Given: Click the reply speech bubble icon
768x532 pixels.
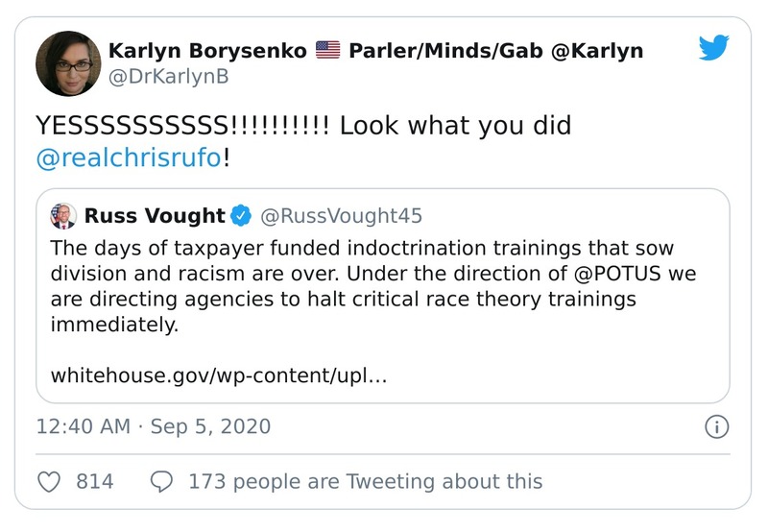Looking at the screenshot, I should point(161,481).
